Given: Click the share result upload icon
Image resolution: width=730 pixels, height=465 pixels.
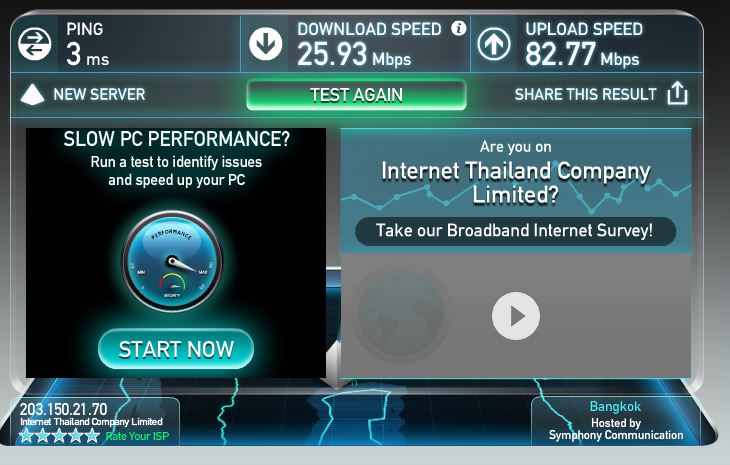Looking at the screenshot, I should [x=677, y=93].
